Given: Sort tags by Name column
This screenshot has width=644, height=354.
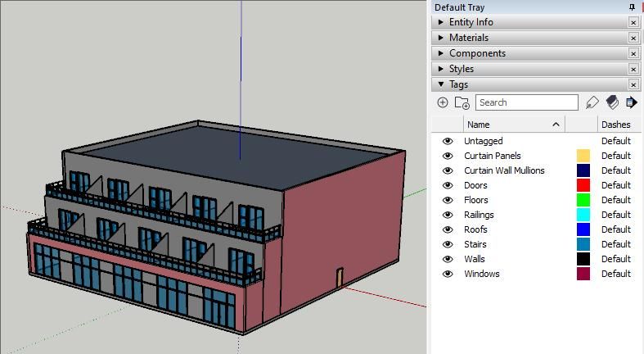Looking at the screenshot, I should 514,125.
